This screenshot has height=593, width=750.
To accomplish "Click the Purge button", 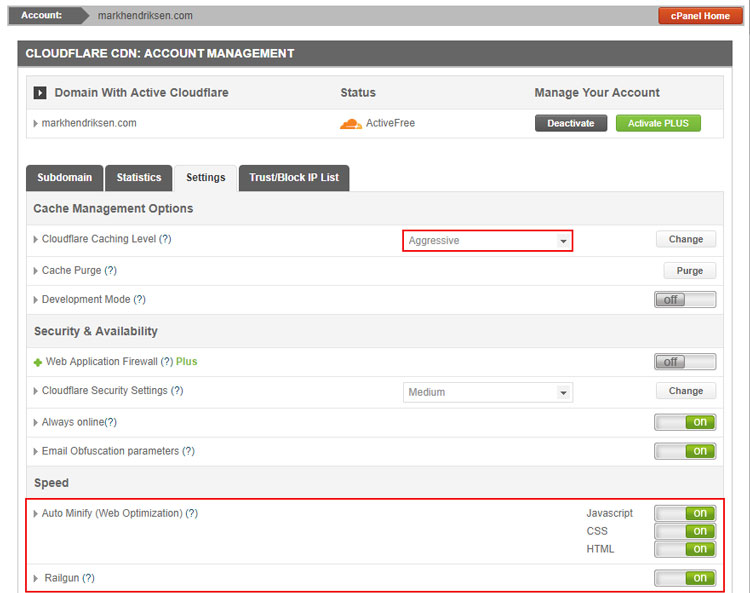I will [690, 271].
